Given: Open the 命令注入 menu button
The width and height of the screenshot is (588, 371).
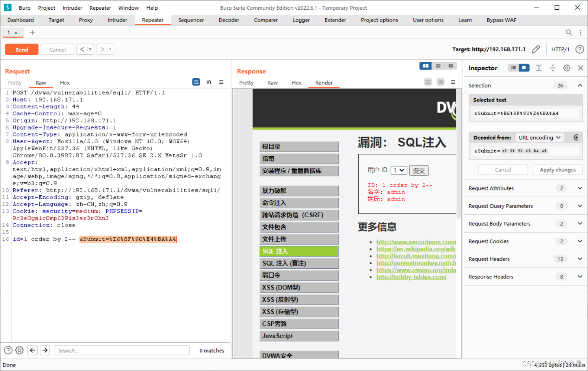Looking at the screenshot, I should 299,203.
